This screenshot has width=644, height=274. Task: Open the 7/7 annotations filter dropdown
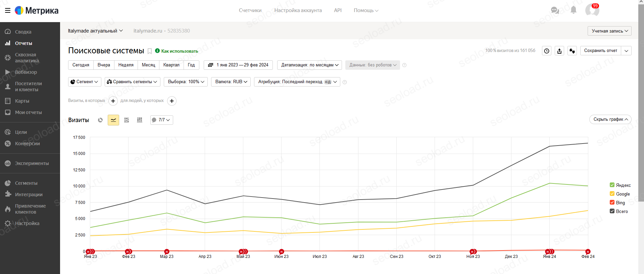click(162, 120)
